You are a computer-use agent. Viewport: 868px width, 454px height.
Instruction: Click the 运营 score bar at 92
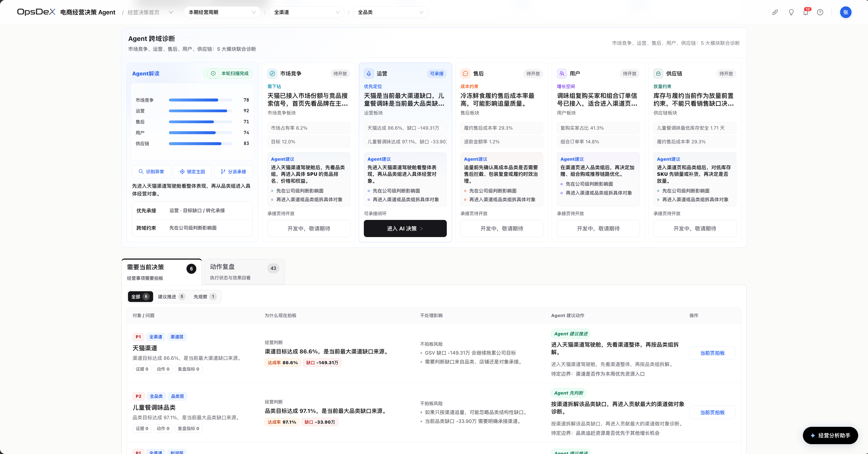coord(200,111)
